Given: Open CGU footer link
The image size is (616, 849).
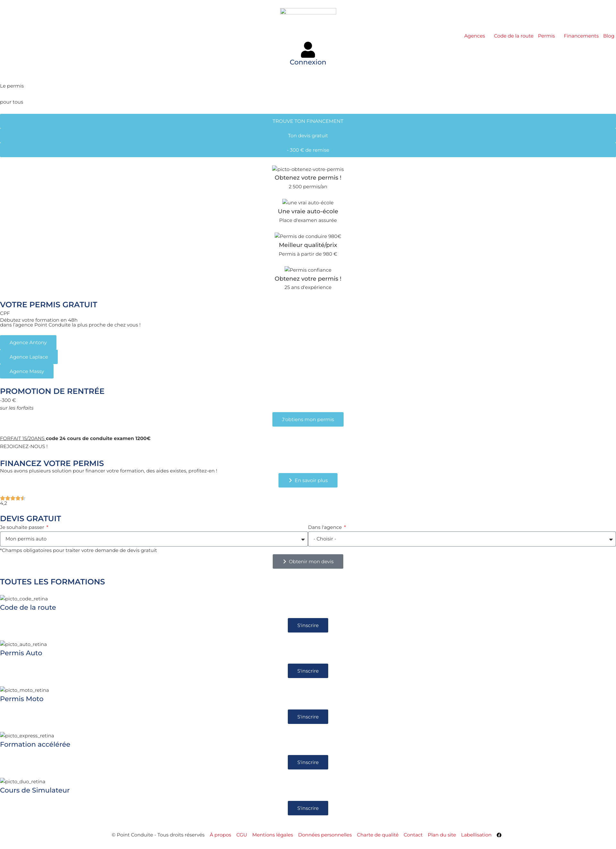Looking at the screenshot, I should coord(242,835).
